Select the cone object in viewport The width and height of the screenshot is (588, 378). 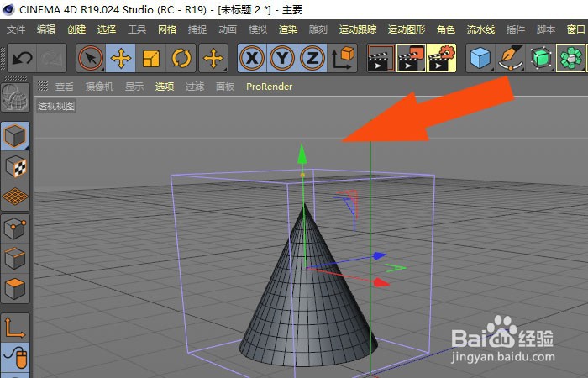tap(308, 300)
